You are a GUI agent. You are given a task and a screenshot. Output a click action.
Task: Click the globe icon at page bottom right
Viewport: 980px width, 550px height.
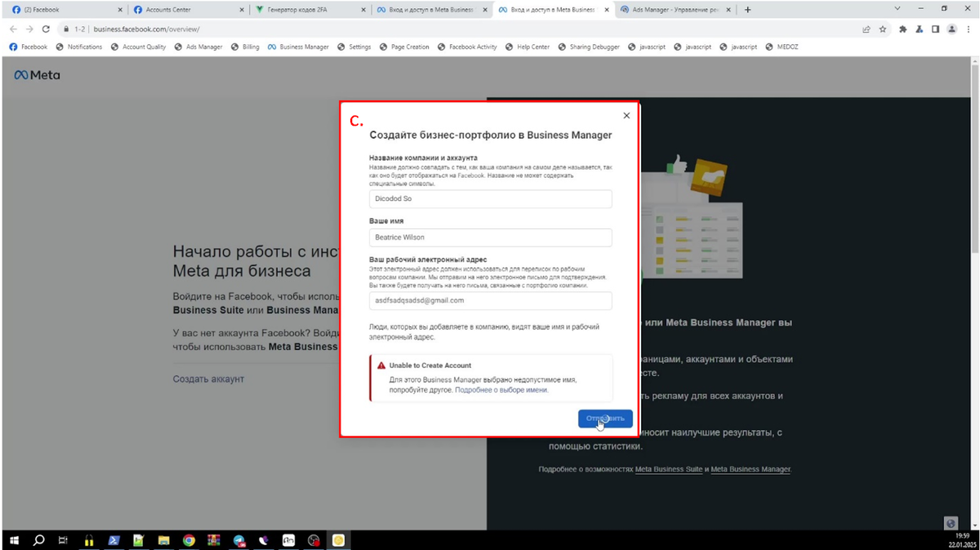950,523
